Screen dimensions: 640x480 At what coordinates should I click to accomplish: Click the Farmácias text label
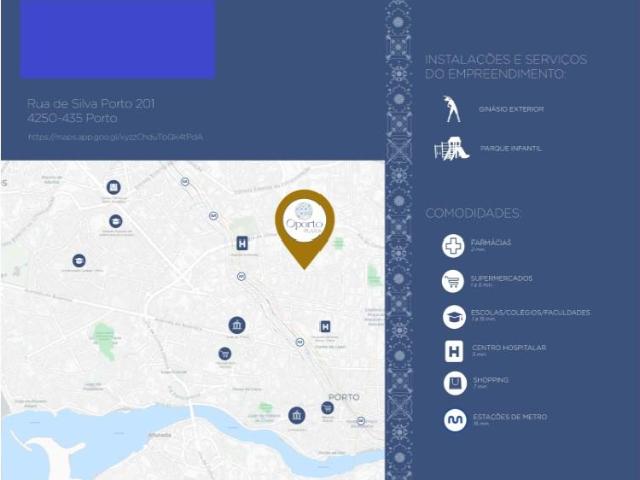tap(491, 242)
